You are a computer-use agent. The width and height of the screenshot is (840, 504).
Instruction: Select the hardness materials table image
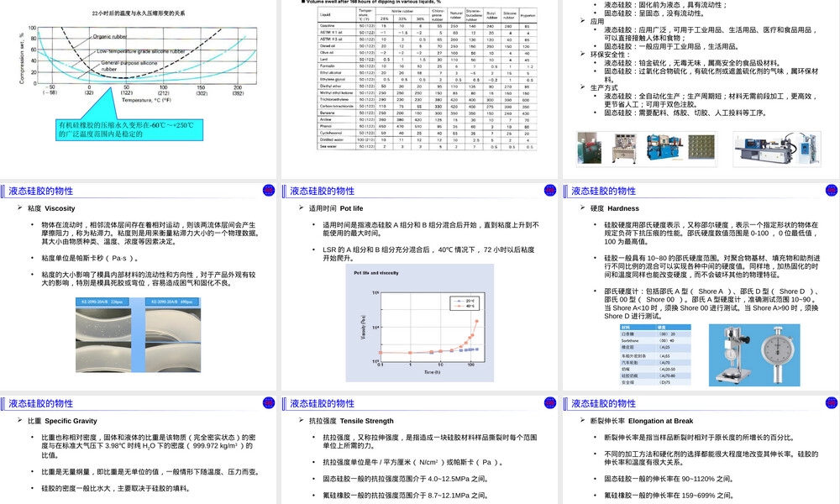655,354
